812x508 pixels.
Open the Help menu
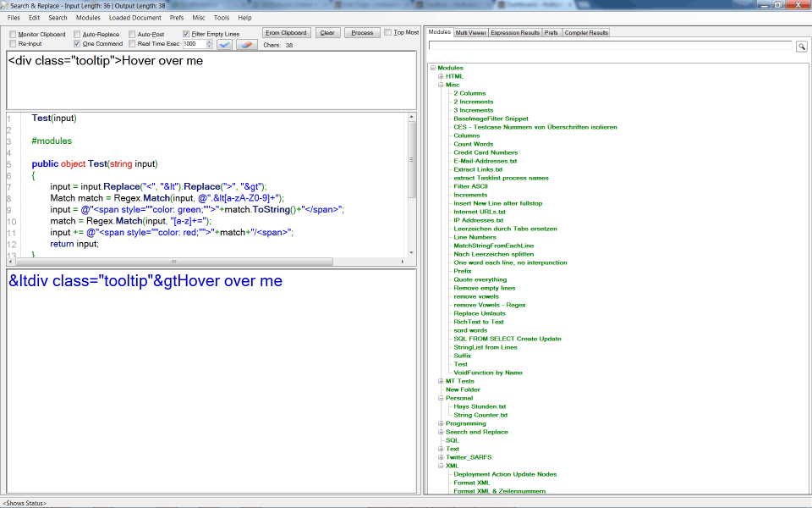coord(245,18)
